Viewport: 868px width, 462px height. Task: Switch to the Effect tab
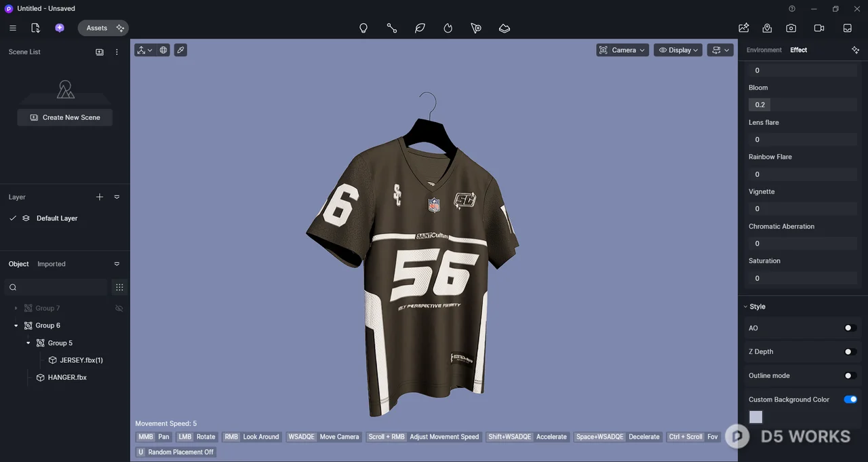click(799, 50)
